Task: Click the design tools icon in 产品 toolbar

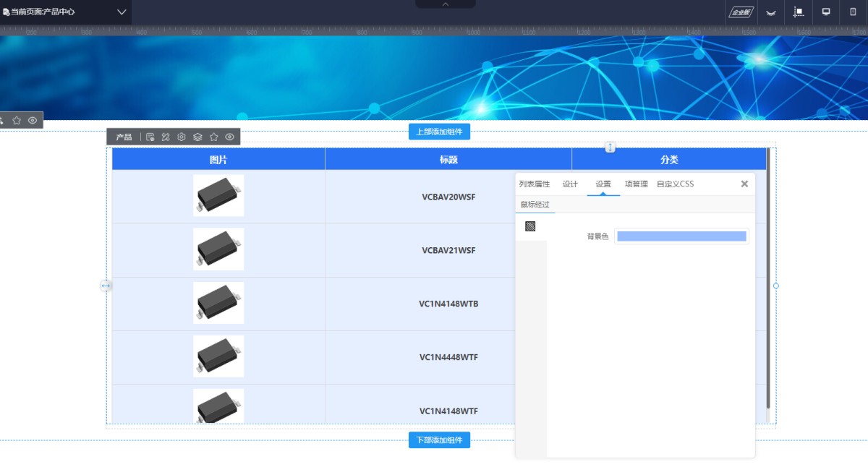Action: (166, 137)
